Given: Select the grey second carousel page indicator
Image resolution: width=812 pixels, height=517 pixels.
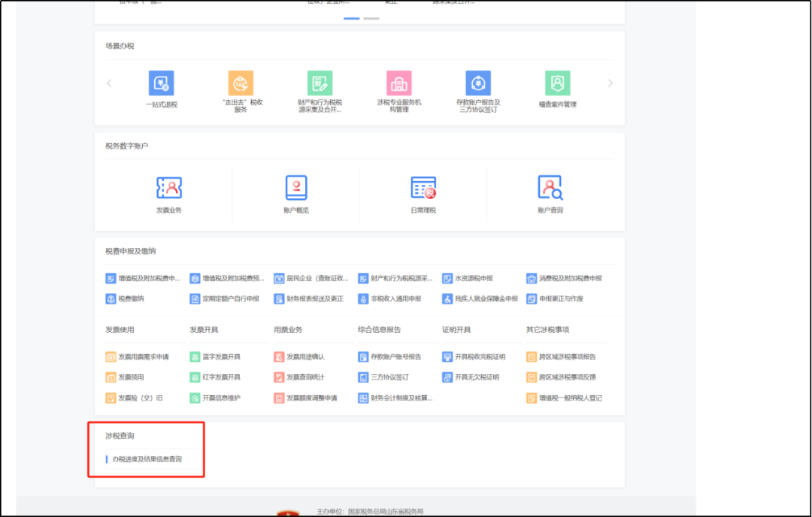Looking at the screenshot, I should tap(371, 18).
